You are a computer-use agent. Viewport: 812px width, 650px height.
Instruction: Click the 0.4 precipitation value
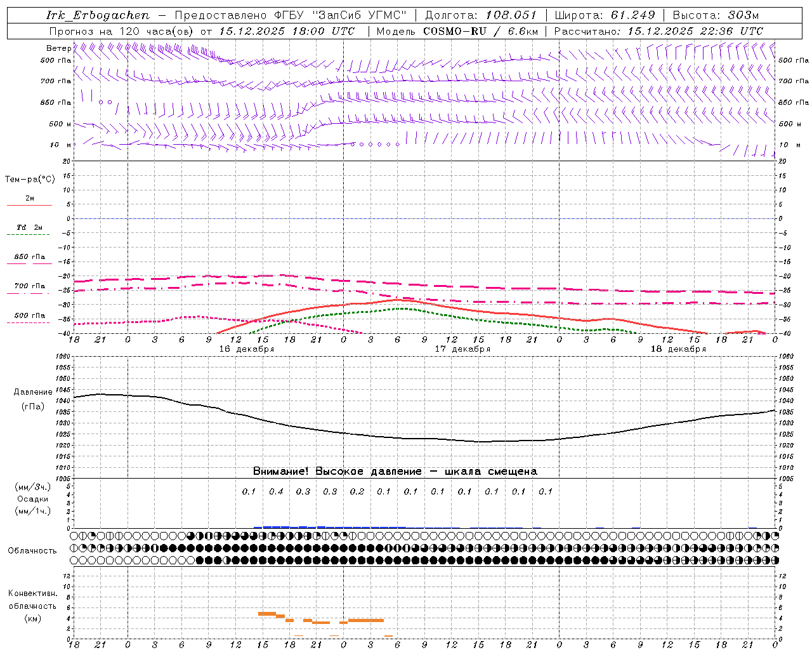click(276, 491)
